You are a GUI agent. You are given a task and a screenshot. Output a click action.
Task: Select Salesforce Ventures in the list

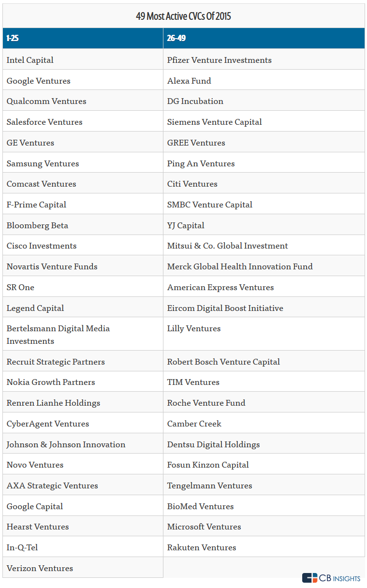pyautogui.click(x=44, y=122)
